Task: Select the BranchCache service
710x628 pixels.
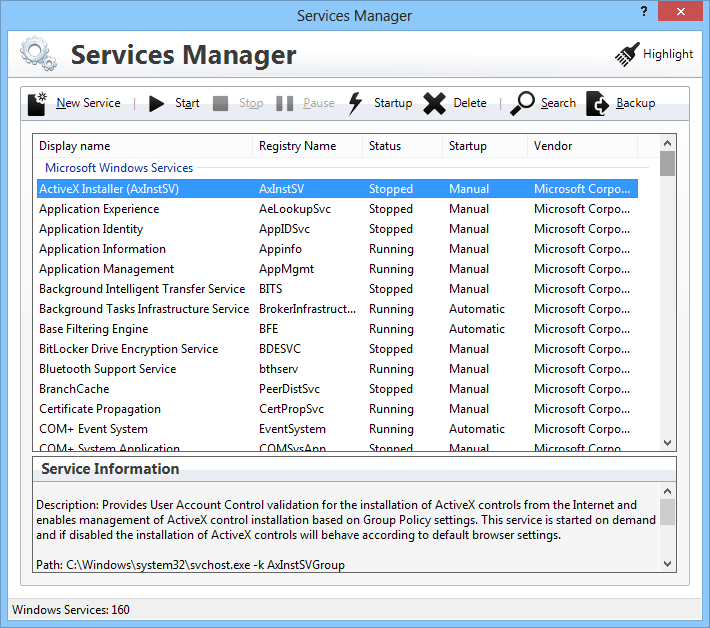Action: coord(337,389)
